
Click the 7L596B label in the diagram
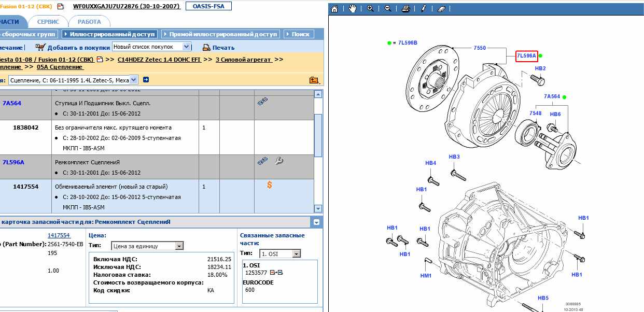(408, 42)
